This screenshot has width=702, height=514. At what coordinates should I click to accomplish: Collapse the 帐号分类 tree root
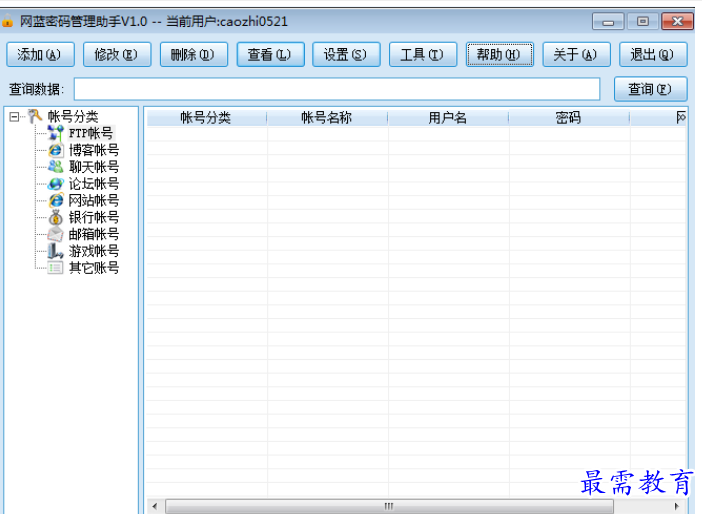pos(14,117)
